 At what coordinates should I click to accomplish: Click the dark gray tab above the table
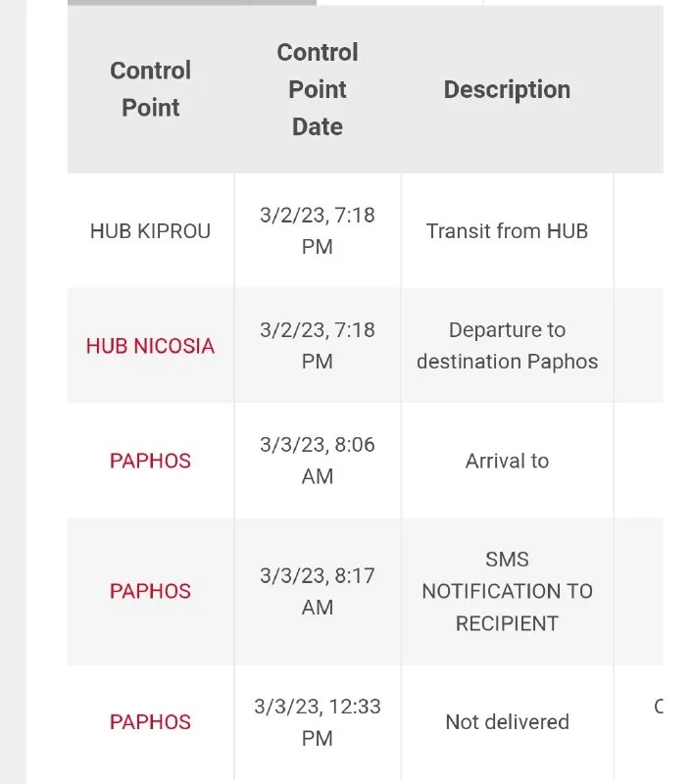(157, 3)
